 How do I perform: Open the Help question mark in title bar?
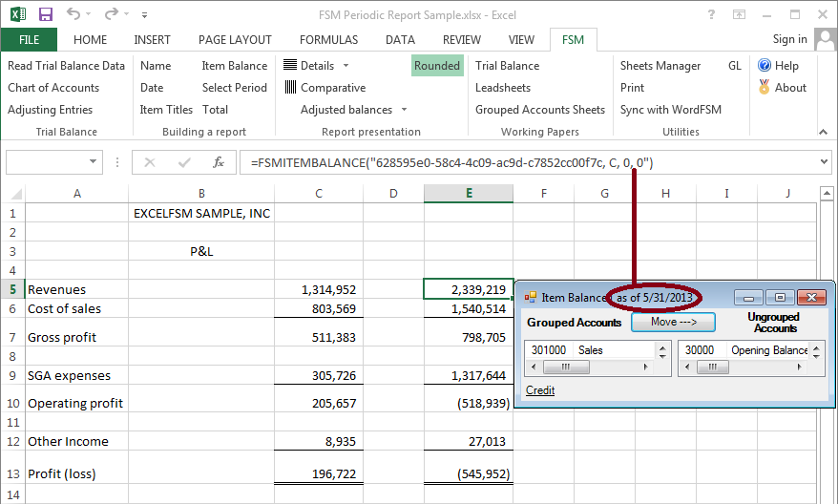click(x=711, y=14)
